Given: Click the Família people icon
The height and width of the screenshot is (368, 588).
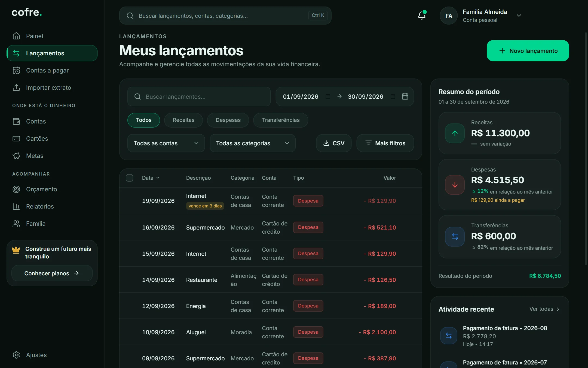Looking at the screenshot, I should coord(16,224).
